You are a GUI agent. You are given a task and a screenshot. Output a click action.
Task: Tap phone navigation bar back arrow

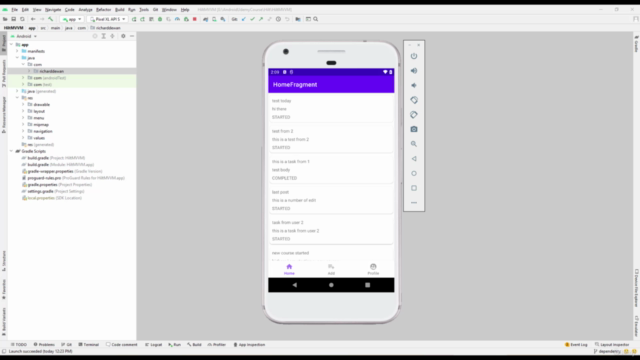click(295, 285)
